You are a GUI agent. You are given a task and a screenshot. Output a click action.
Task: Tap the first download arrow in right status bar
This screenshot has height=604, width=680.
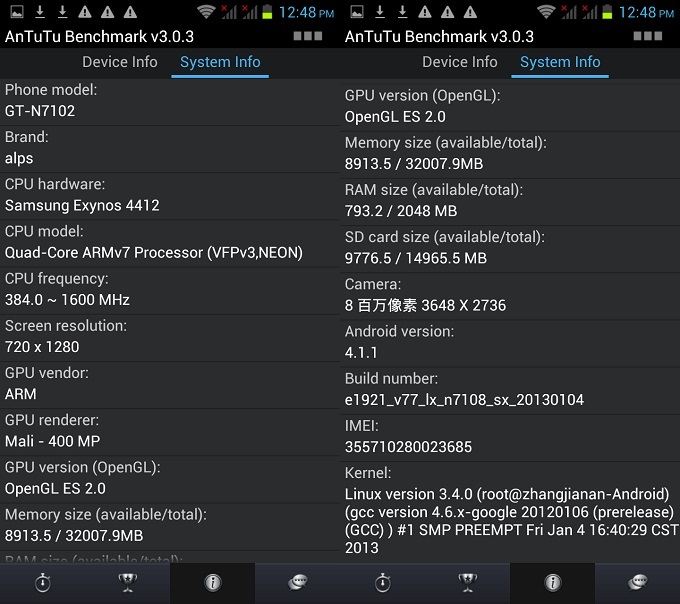(380, 12)
